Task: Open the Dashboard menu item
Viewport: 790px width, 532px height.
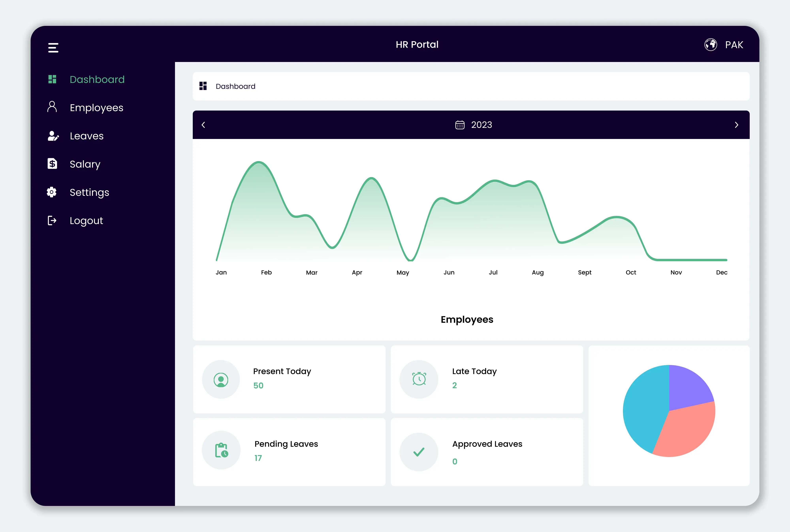Action: 97,79
